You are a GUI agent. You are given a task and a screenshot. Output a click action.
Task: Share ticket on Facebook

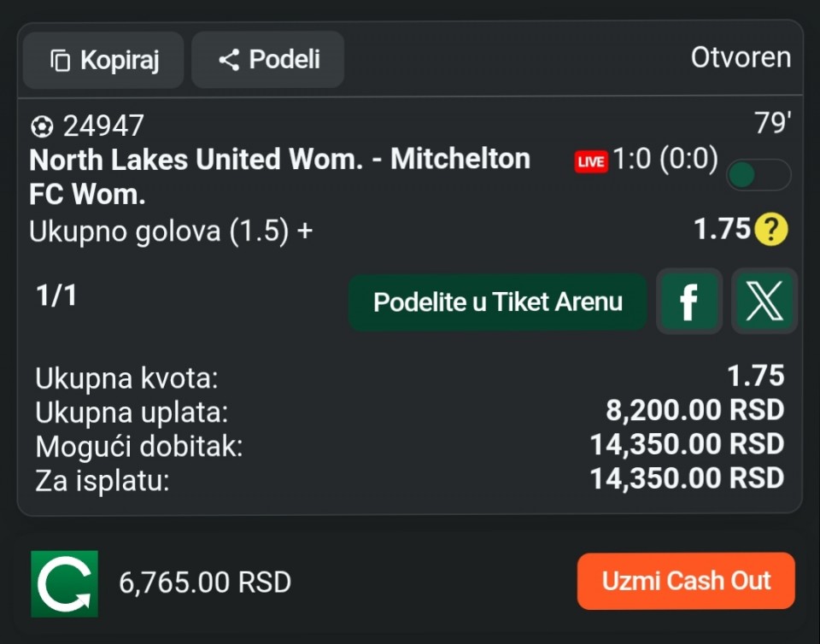[x=688, y=302]
